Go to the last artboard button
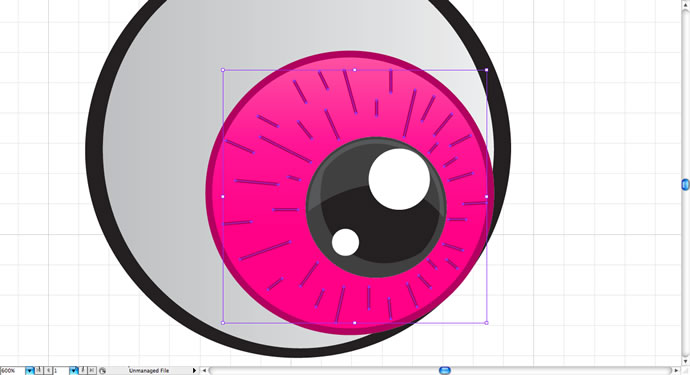The height and width of the screenshot is (375, 690). click(x=92, y=371)
